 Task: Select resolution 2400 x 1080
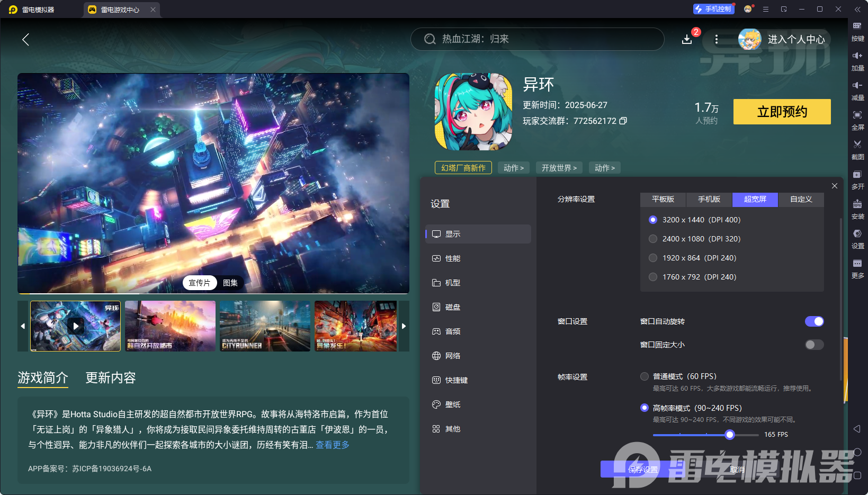653,239
